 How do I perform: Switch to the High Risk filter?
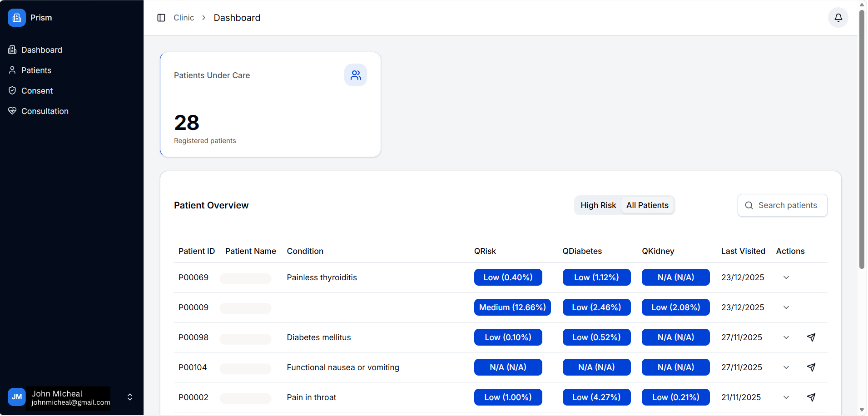[x=598, y=205]
